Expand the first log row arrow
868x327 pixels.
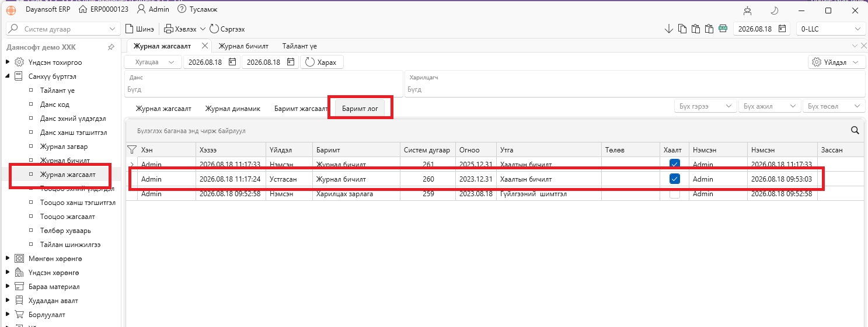[x=131, y=165]
